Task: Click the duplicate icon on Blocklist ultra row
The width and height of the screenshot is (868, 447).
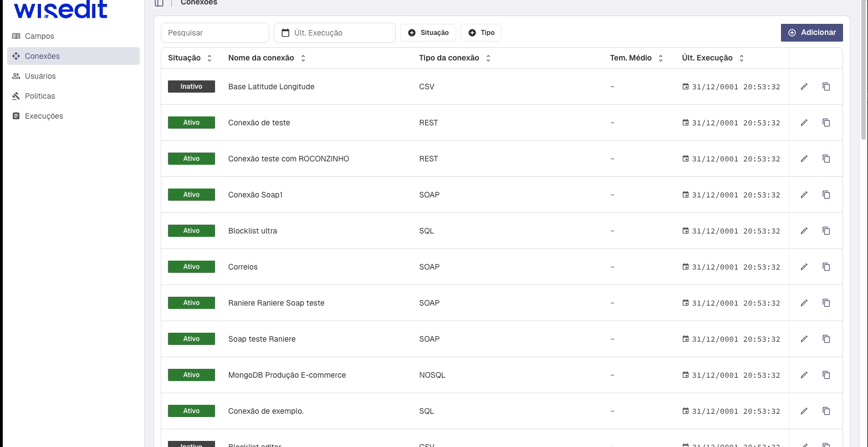Action: (826, 231)
